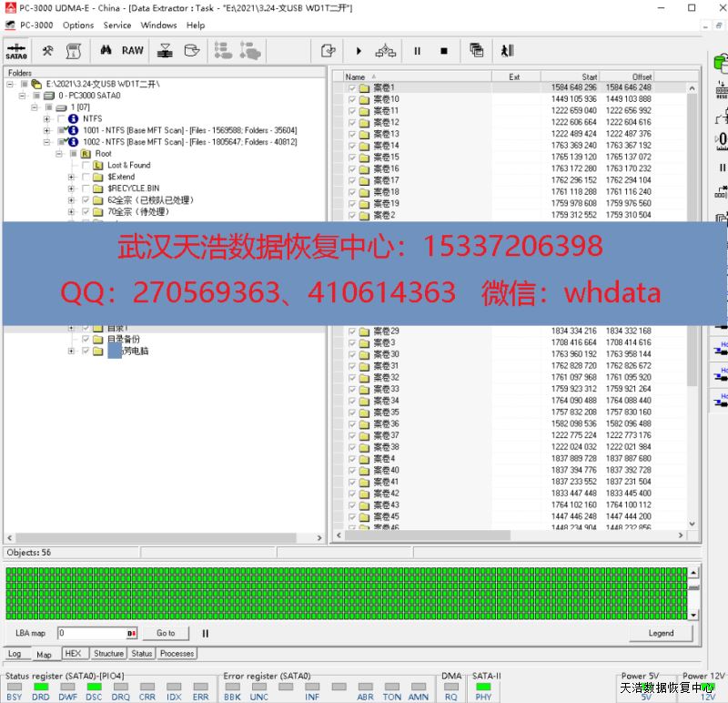The height and width of the screenshot is (703, 728).
Task: Click the exit (running man) icon
Action: [507, 51]
